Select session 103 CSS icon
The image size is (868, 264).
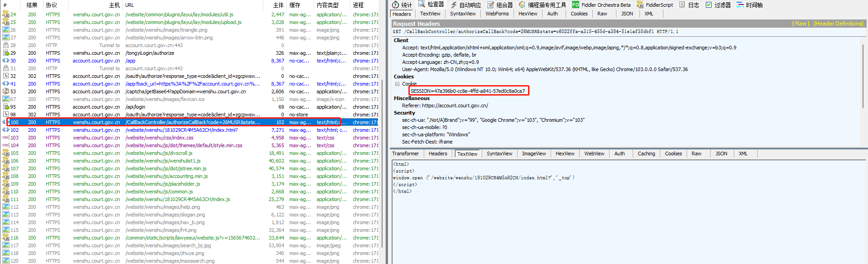pos(6,138)
